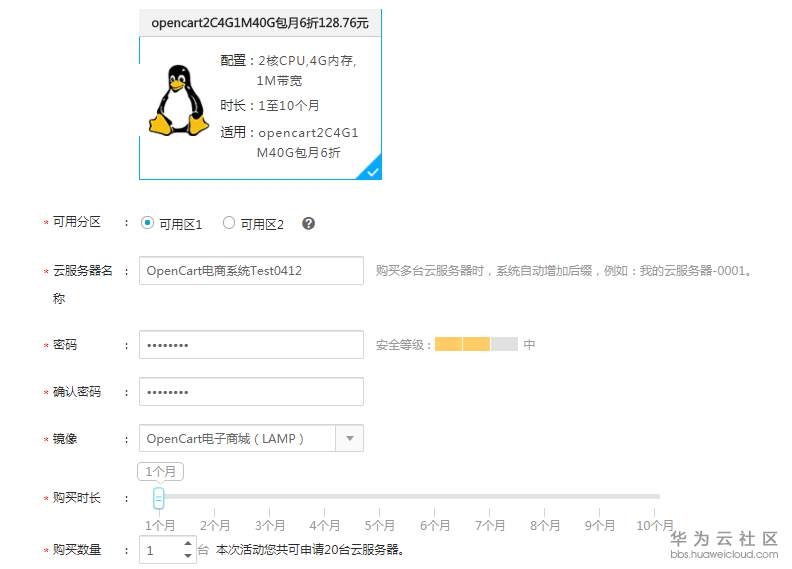Click the help question mark icon beside 可用区2
The height and width of the screenshot is (569, 792).
point(308,224)
